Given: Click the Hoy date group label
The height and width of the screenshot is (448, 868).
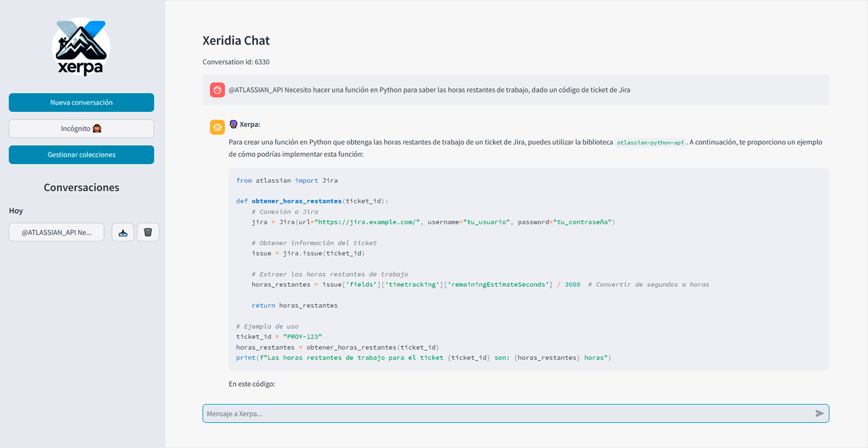Looking at the screenshot, I should point(15,211).
